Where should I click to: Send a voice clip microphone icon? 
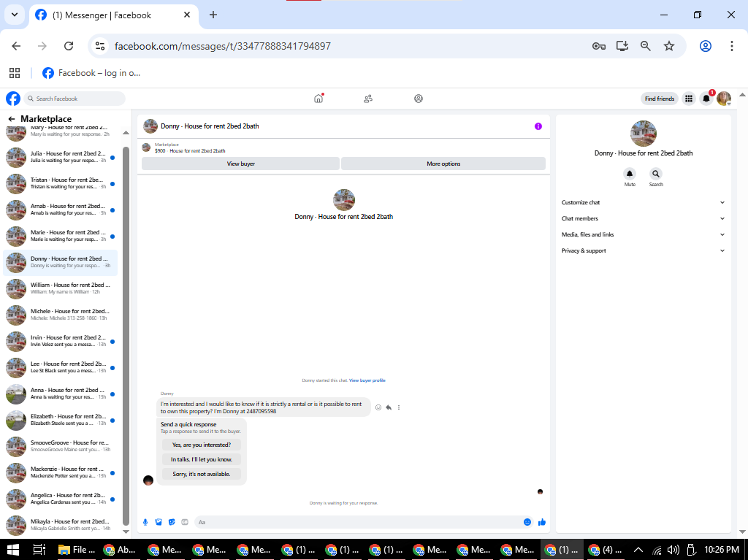click(145, 522)
